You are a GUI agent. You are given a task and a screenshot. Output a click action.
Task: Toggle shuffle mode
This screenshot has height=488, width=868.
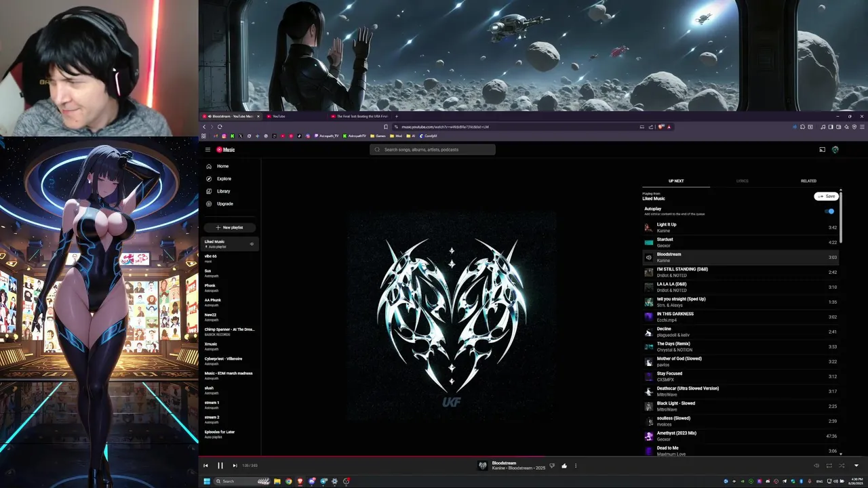point(842,466)
